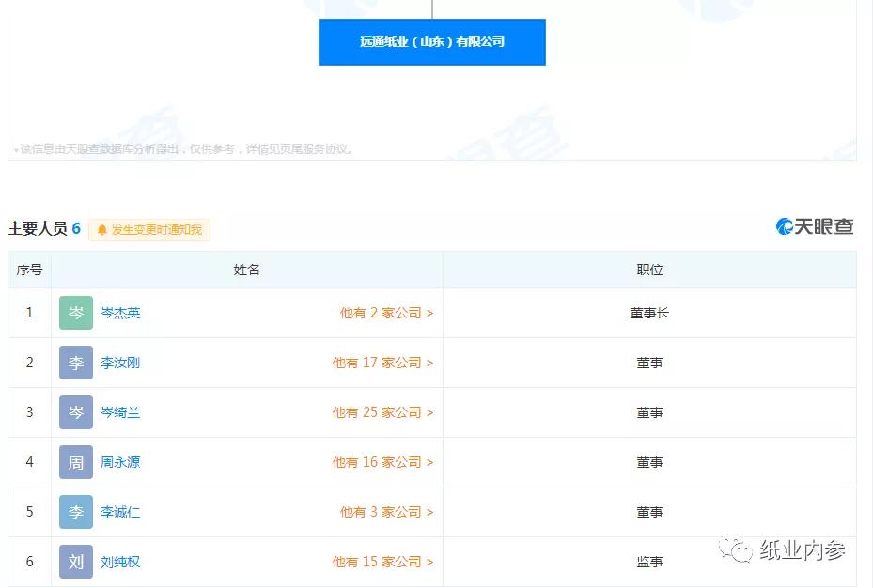Open the 周永源 name link
Screen dimensions: 873x588
point(120,462)
